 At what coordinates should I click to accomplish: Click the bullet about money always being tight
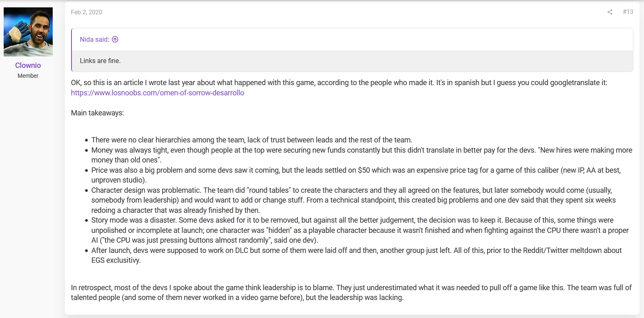coord(362,155)
